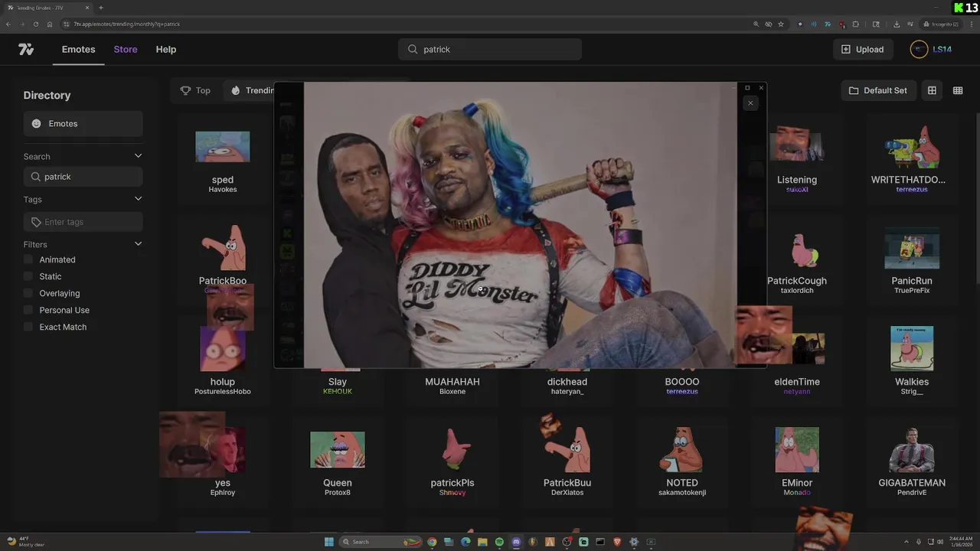Image resolution: width=980 pixels, height=551 pixels.
Task: Click the Havokes author name under sped
Action: click(x=223, y=190)
